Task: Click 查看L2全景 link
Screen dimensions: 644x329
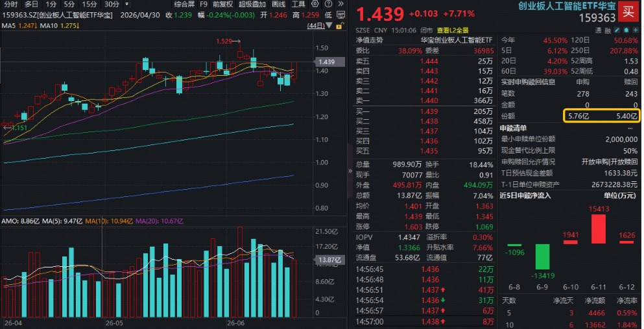Action: [x=453, y=30]
